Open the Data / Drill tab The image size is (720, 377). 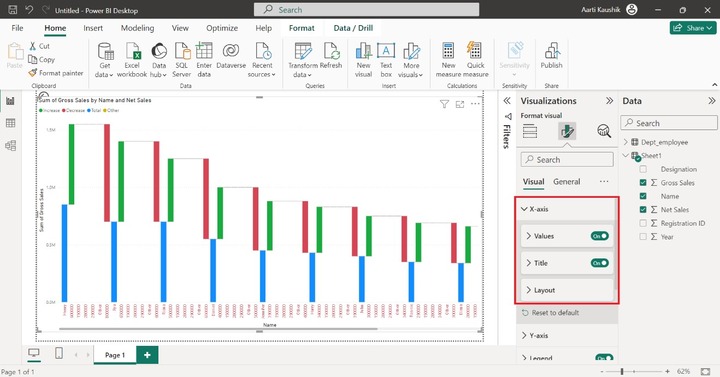click(353, 28)
